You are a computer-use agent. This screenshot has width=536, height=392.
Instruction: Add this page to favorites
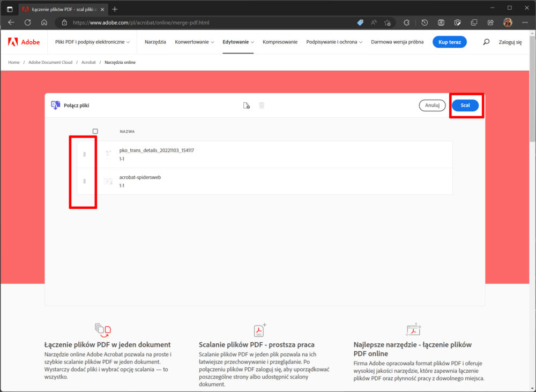(x=388, y=22)
